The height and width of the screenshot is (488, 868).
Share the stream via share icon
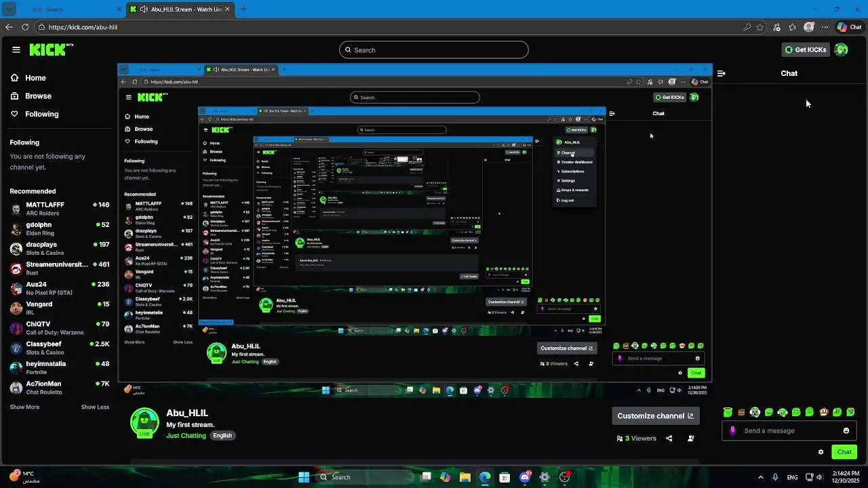[x=669, y=439]
